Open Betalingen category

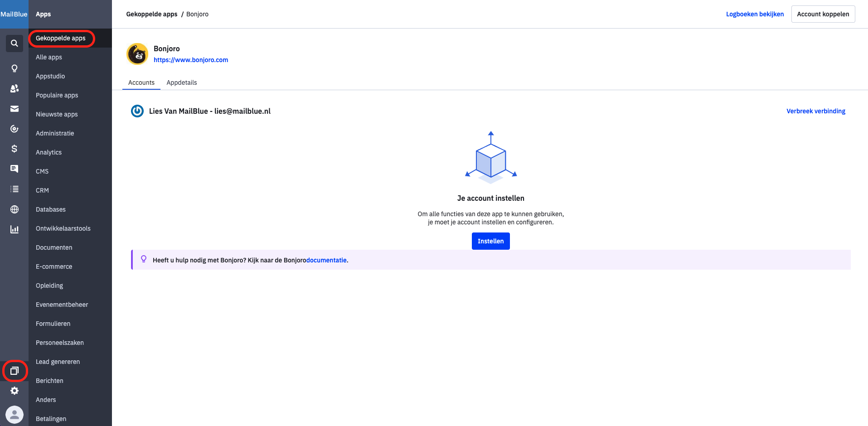(70, 419)
